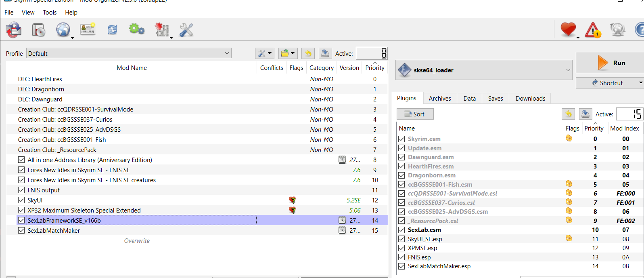The image size is (644, 278).
Task: Sort by Mod Name column header
Action: (132, 67)
